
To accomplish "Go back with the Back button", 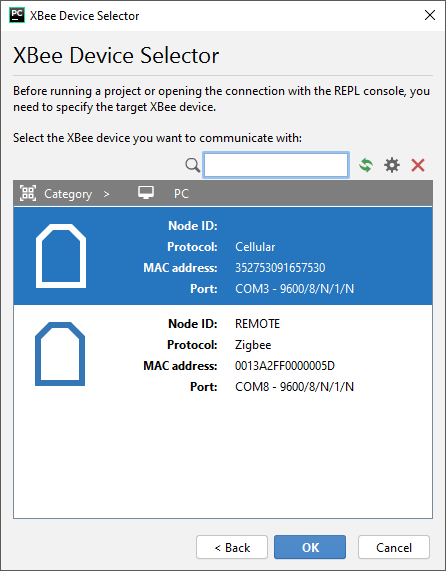I will [x=232, y=547].
